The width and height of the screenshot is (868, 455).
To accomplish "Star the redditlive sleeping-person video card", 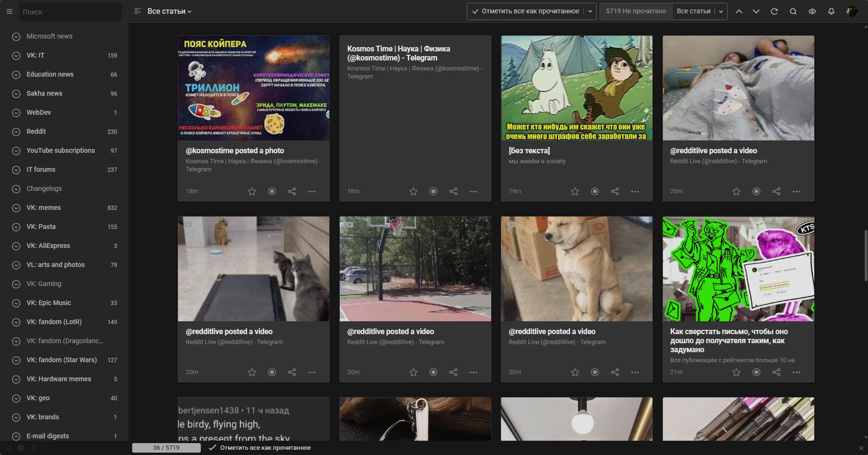I will click(x=737, y=191).
